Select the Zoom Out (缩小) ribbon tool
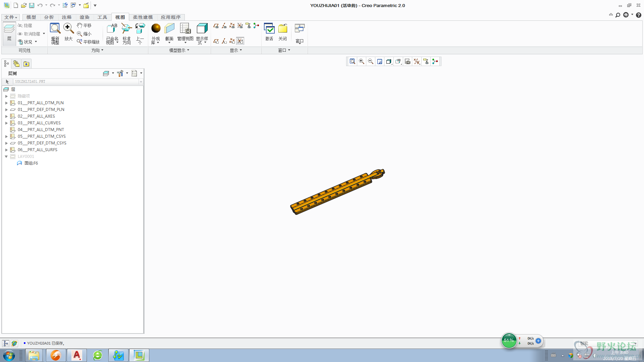Image resolution: width=644 pixels, height=362 pixels. pyautogui.click(x=84, y=34)
